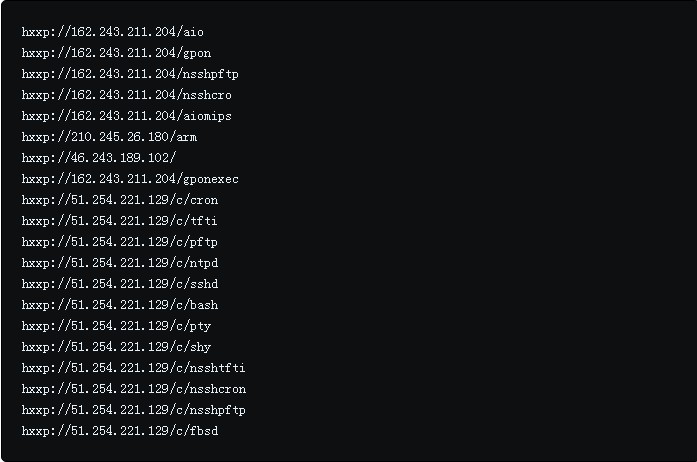
Task: Click the URL ending in /c/shy
Action: [116, 347]
